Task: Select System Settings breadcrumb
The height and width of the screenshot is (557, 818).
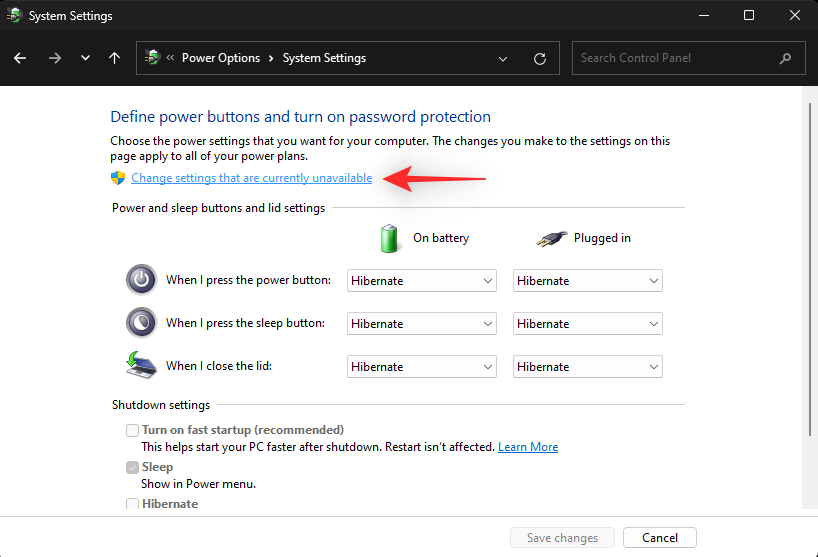Action: pos(324,58)
